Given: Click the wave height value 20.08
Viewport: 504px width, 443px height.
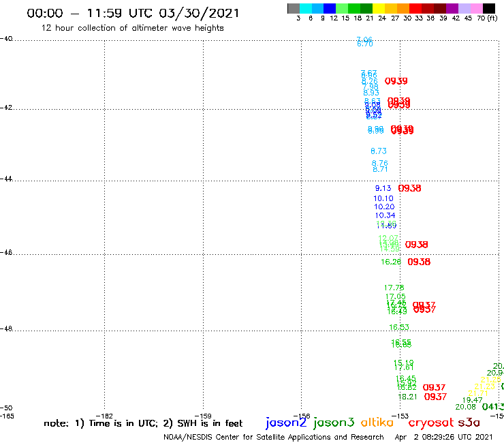Looking at the screenshot, I should pyautogui.click(x=465, y=407).
